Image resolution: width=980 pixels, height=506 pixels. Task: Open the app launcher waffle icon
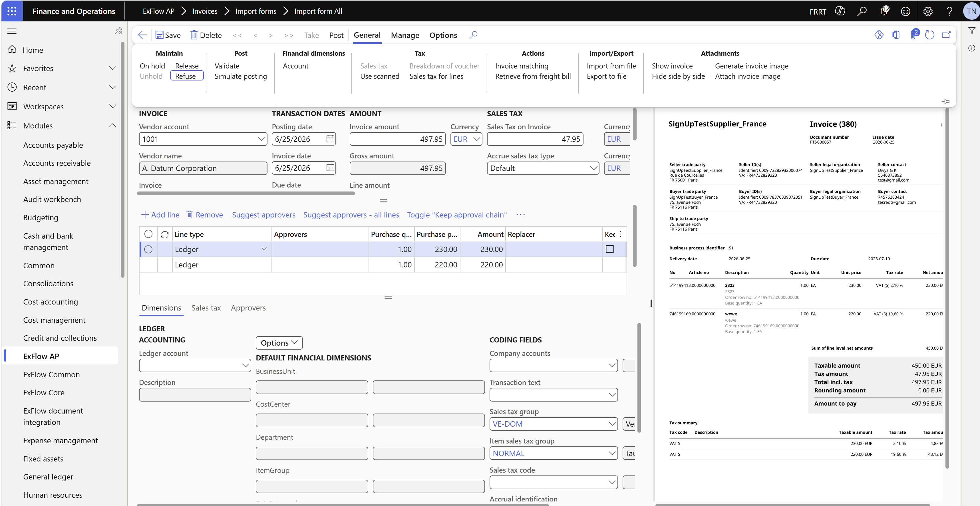12,11
